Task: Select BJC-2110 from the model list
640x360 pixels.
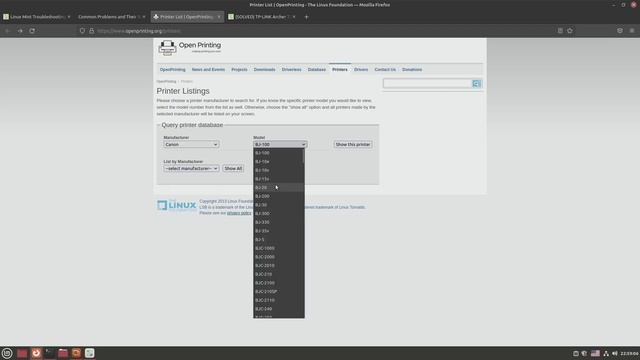Action: (x=278, y=300)
